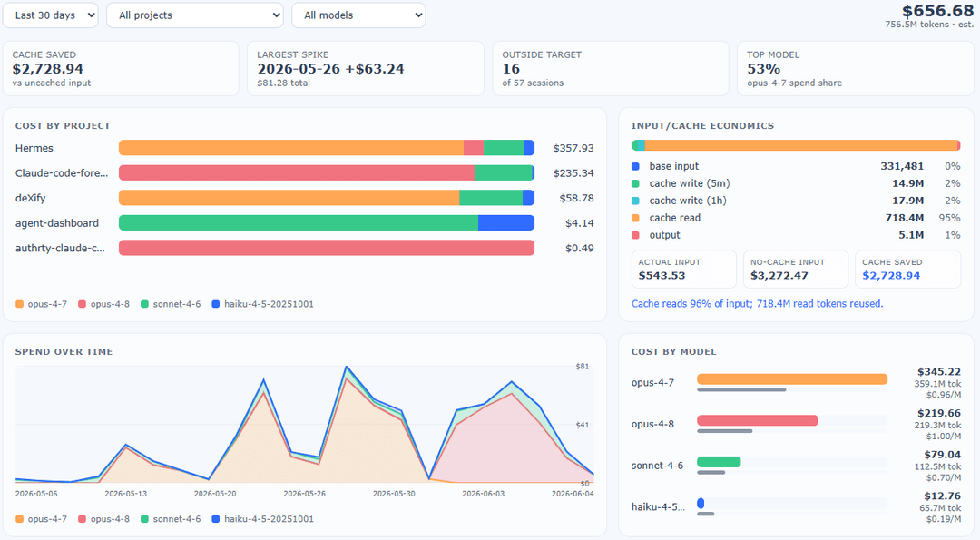The height and width of the screenshot is (540, 980).
Task: Click the haiku-4-5 swatch in project legend
Action: point(216,304)
